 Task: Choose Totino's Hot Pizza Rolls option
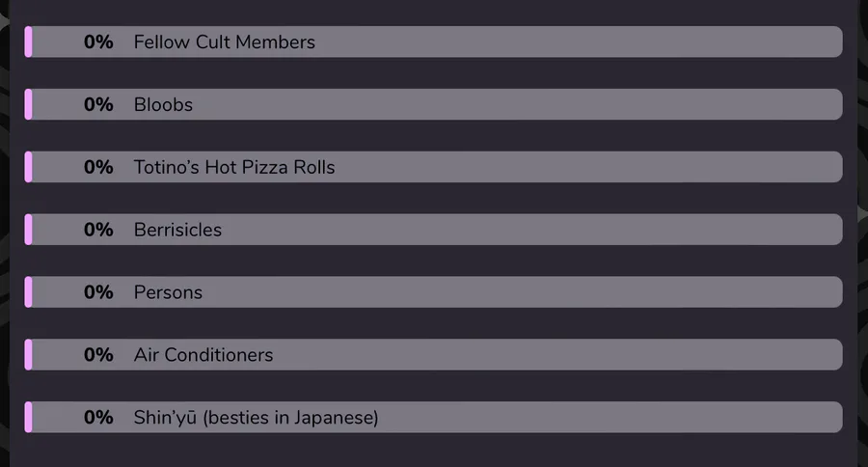433,167
